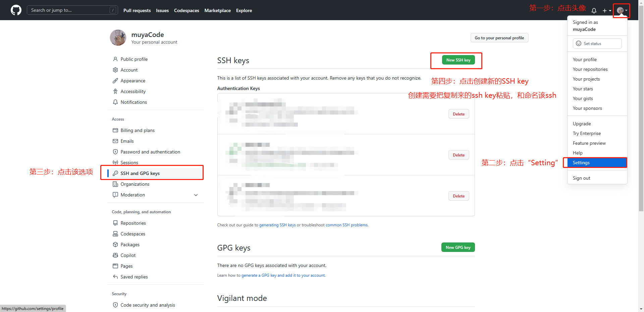This screenshot has height=312, width=644.
Task: Go to Codespaces in top navigation
Action: (x=186, y=10)
